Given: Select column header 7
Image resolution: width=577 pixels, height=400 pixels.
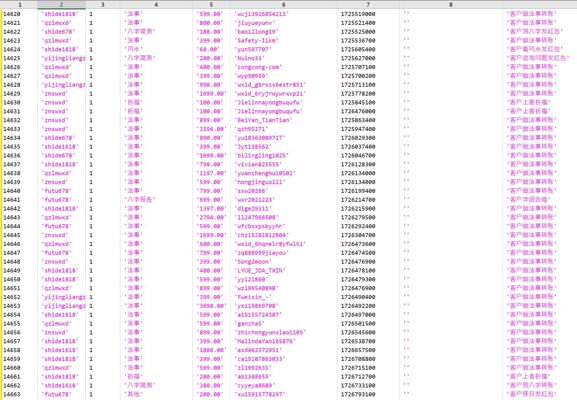Looking at the screenshot, I should [368, 4].
